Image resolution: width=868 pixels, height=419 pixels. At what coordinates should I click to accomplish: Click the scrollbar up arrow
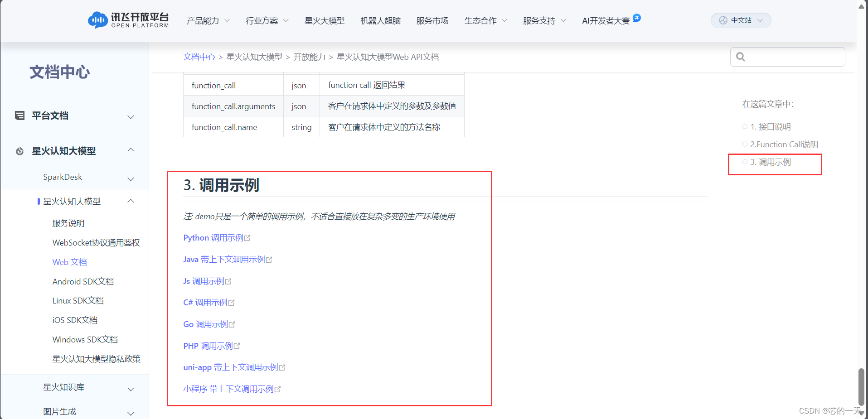point(861,6)
